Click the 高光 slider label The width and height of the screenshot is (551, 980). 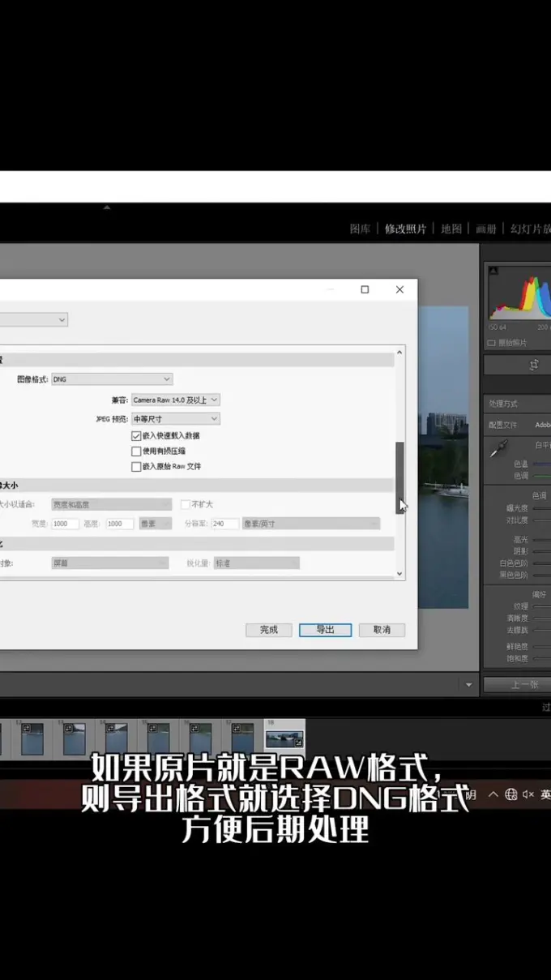pos(520,539)
